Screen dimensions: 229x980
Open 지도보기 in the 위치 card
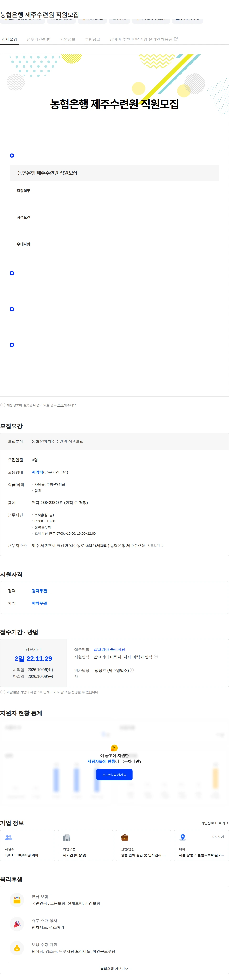(x=218, y=837)
